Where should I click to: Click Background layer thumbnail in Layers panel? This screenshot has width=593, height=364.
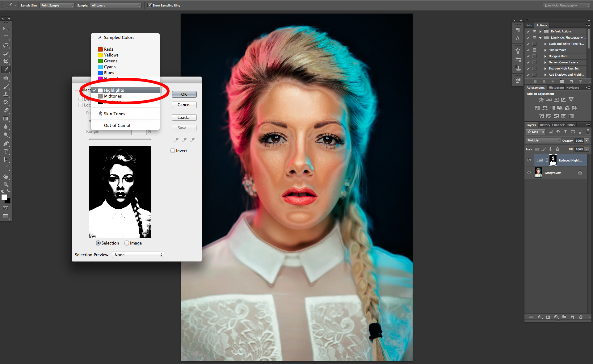(x=539, y=172)
